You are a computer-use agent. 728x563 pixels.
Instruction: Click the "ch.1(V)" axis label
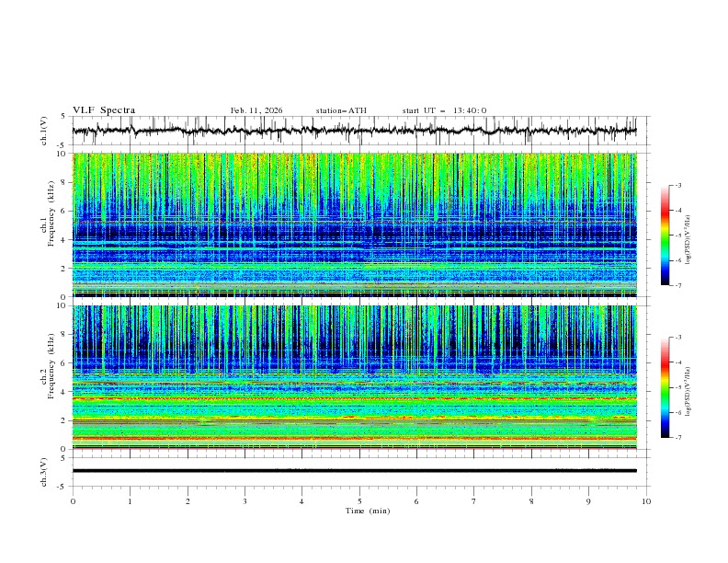tap(44, 131)
